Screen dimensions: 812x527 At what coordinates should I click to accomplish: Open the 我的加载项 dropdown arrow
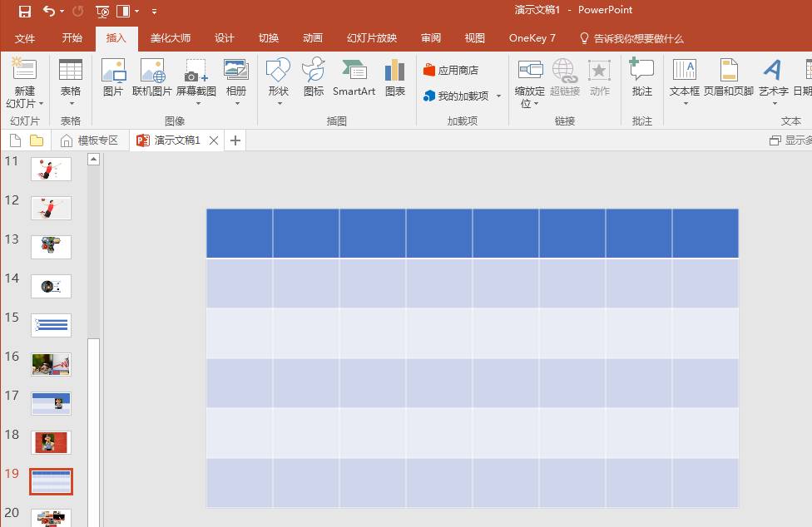498,96
